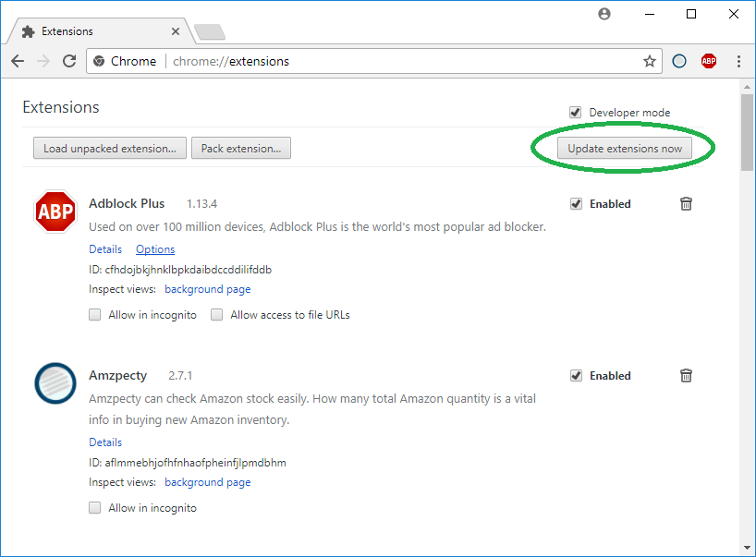Open Amzpecty Details link

(105, 442)
